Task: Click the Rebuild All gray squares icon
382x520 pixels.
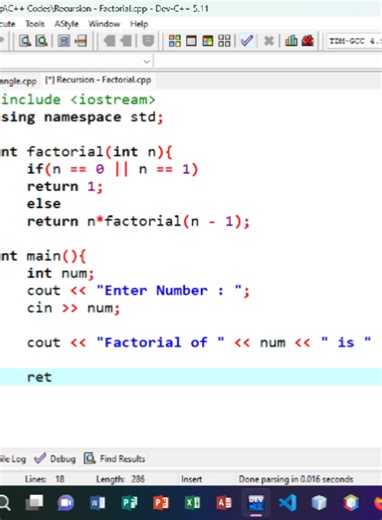Action: (224, 41)
